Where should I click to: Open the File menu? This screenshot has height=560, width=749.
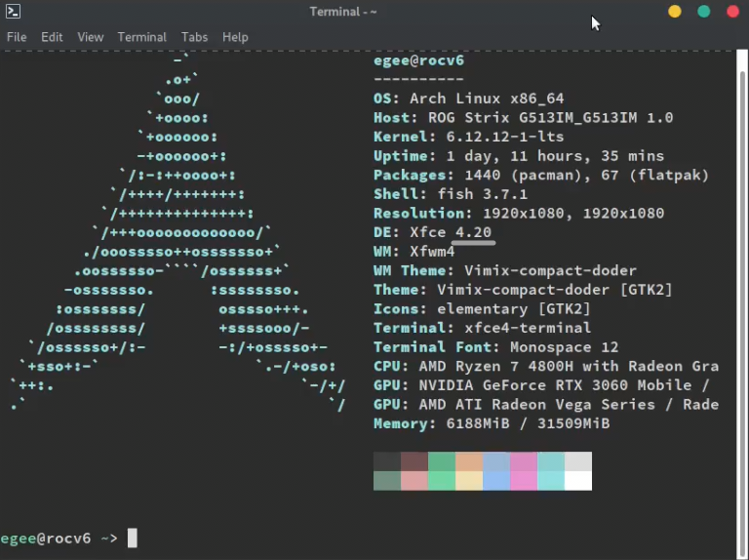point(17,37)
